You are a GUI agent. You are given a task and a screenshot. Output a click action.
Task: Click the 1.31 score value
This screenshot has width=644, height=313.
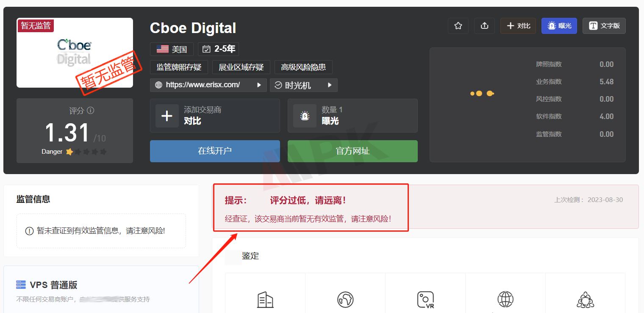(67, 133)
